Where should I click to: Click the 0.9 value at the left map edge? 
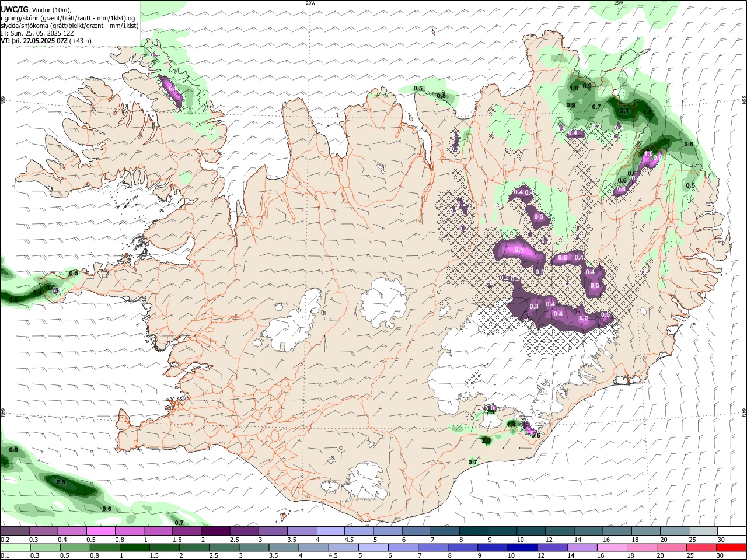click(13, 450)
